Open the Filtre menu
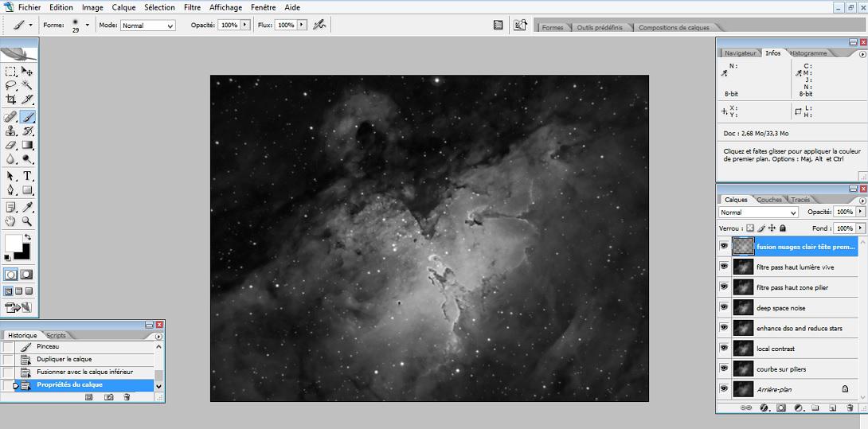This screenshot has height=429, width=868. coord(192,7)
